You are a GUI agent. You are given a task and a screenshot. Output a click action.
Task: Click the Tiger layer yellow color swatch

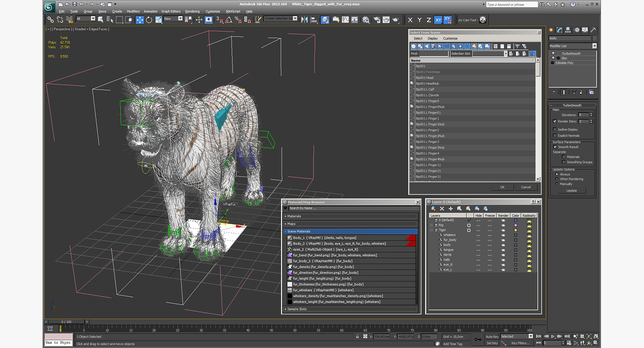click(x=516, y=230)
